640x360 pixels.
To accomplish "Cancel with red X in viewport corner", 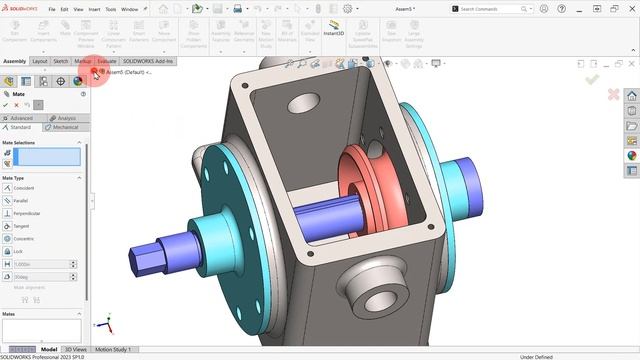I will tap(613, 94).
